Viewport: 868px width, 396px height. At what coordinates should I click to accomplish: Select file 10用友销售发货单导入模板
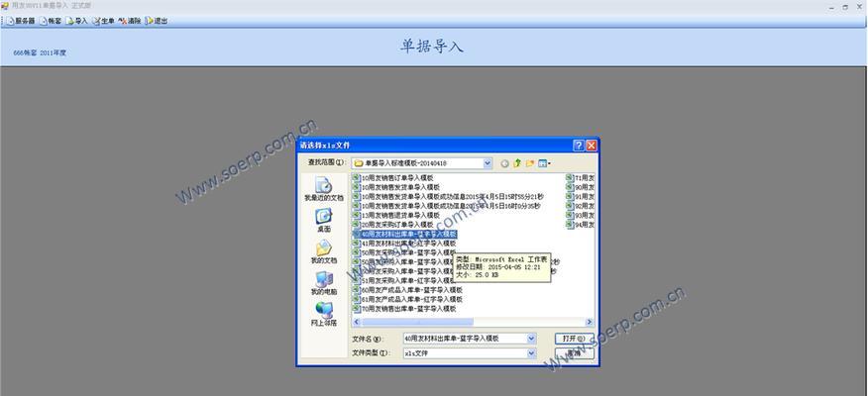click(395, 187)
